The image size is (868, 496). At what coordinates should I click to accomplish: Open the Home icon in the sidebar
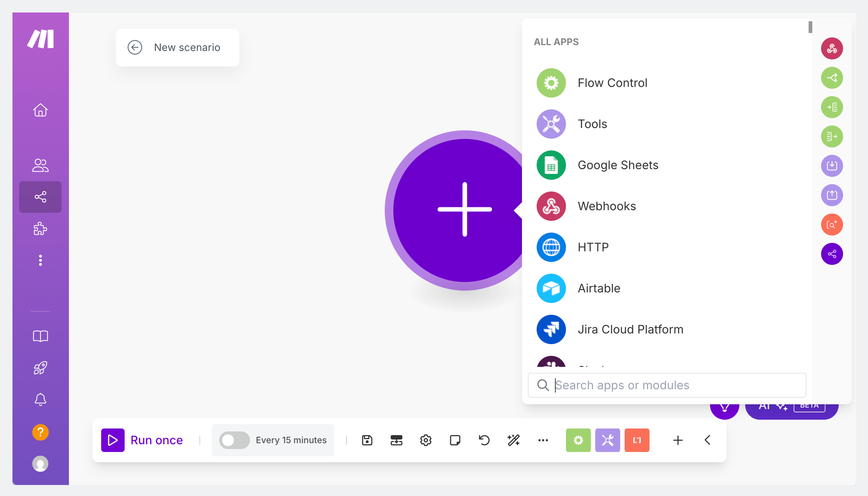(x=40, y=110)
